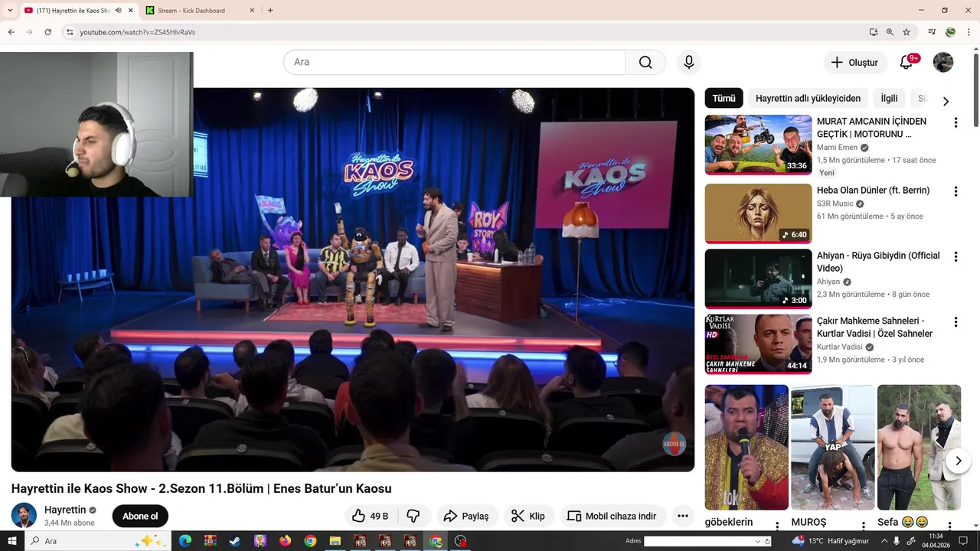Image resolution: width=980 pixels, height=551 pixels.
Task: Select the Tümü filter chip
Action: [724, 98]
